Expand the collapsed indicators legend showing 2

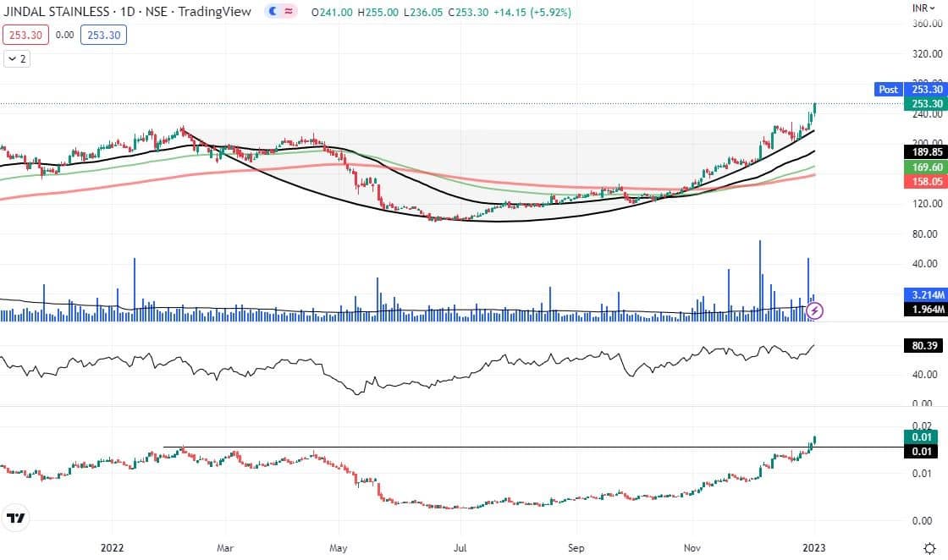pyautogui.click(x=16, y=58)
